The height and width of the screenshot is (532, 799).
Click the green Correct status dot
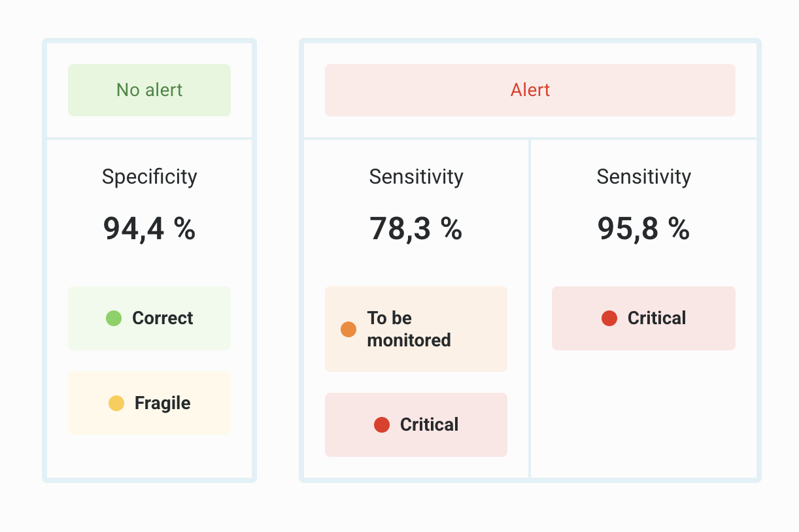(114, 318)
